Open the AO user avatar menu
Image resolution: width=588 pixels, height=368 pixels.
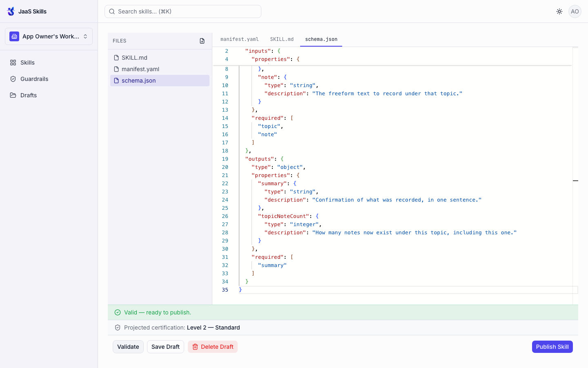click(575, 11)
